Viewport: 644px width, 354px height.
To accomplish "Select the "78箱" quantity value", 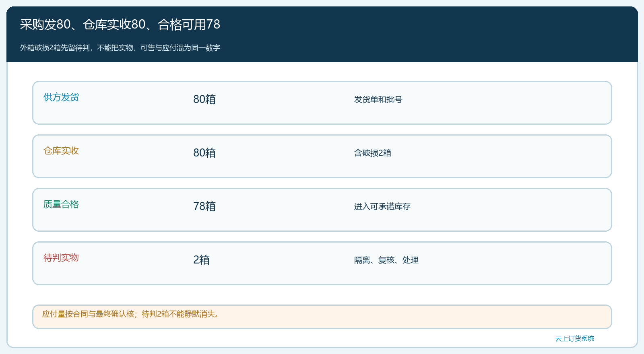I will tap(204, 206).
